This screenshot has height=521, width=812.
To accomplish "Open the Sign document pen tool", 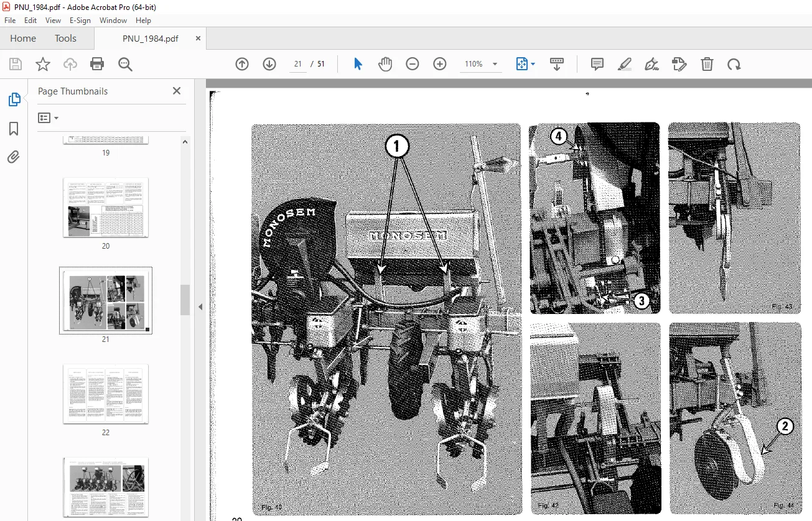I will coord(652,64).
